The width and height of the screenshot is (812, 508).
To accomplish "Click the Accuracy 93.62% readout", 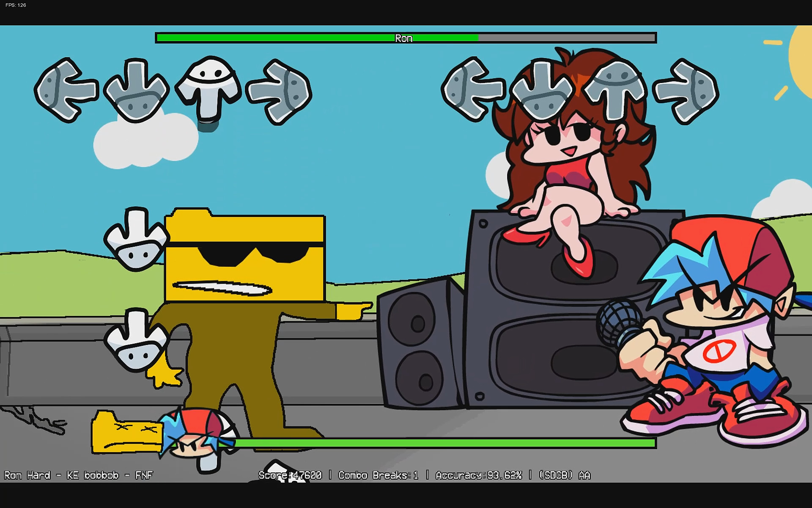I will [479, 475].
